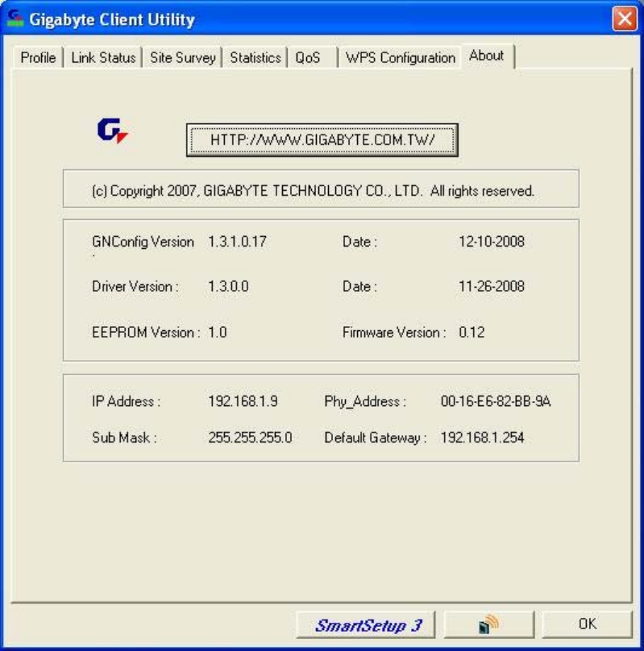Close the Gigabyte Client Utility window
644x651 pixels.
[625, 19]
